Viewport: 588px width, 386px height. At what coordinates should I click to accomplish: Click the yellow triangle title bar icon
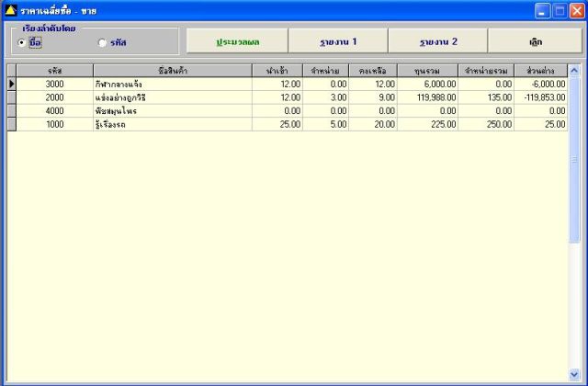tap(10, 10)
